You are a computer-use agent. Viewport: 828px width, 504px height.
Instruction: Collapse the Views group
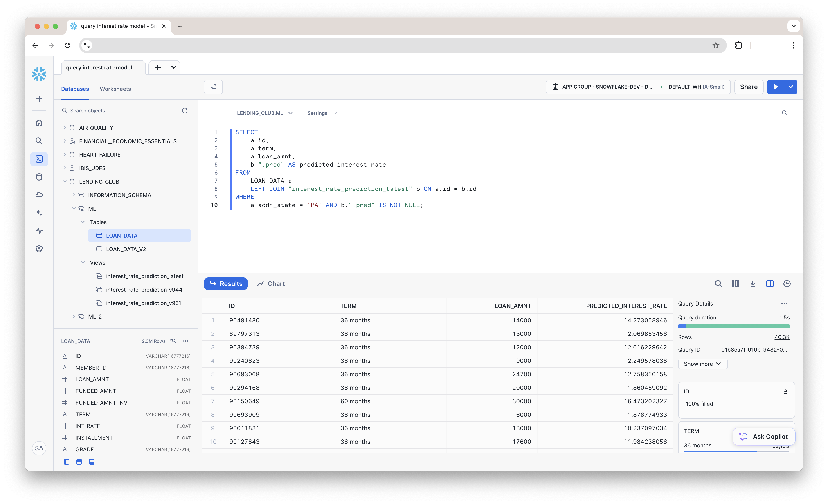(83, 263)
